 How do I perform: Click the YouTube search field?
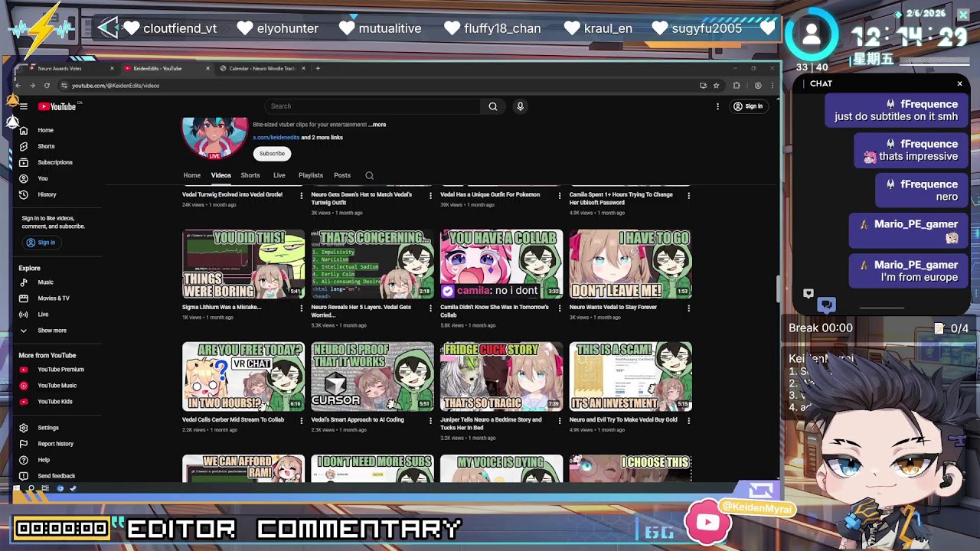click(x=372, y=106)
